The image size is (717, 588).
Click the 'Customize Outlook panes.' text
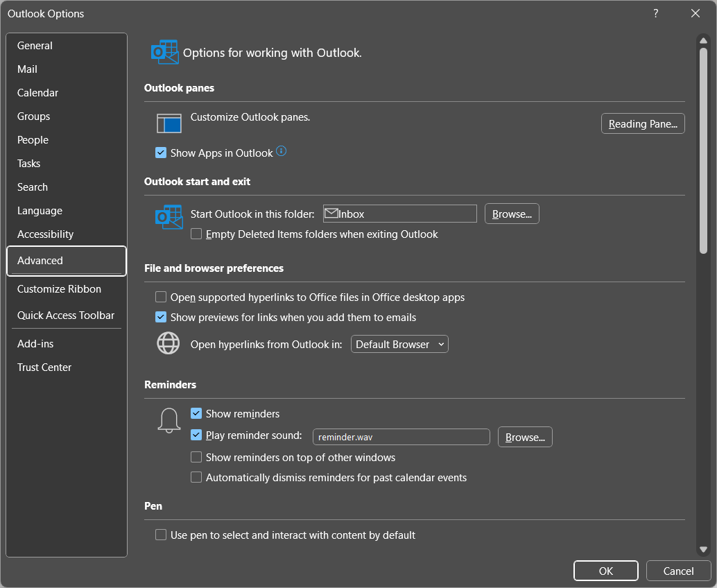coord(250,117)
